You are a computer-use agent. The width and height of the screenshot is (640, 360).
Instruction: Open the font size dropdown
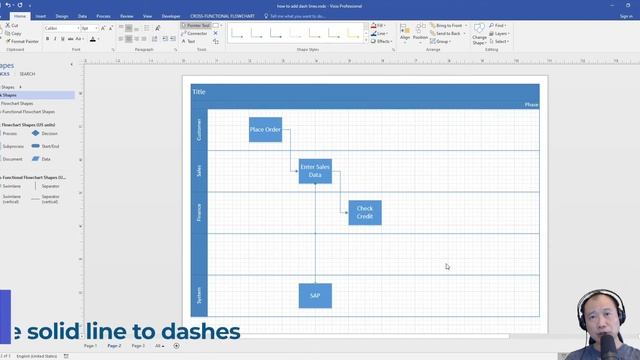click(x=96, y=28)
